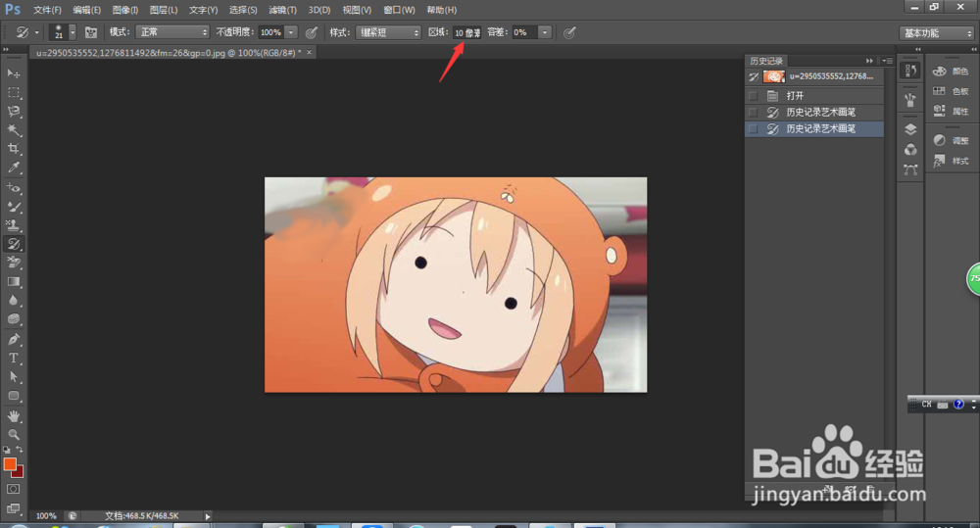Click the dark red background color swatch
980x528 pixels.
pos(19,473)
